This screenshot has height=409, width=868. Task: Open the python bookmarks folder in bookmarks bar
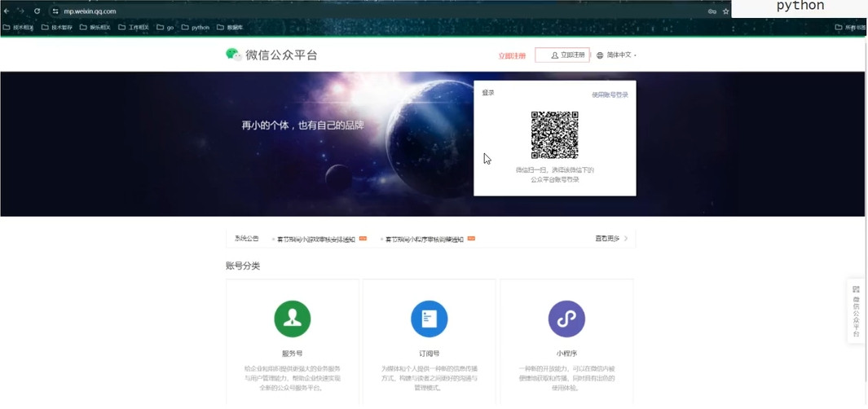196,27
